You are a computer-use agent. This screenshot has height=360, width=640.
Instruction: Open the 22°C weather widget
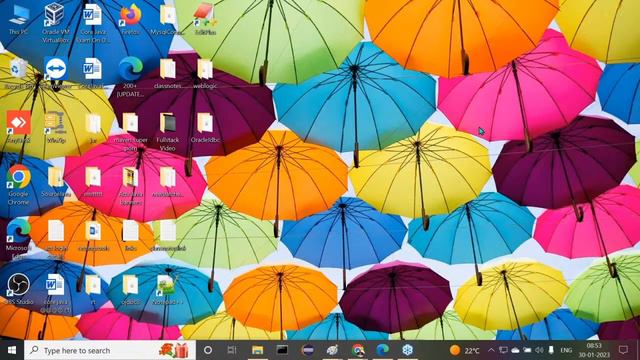[464, 350]
